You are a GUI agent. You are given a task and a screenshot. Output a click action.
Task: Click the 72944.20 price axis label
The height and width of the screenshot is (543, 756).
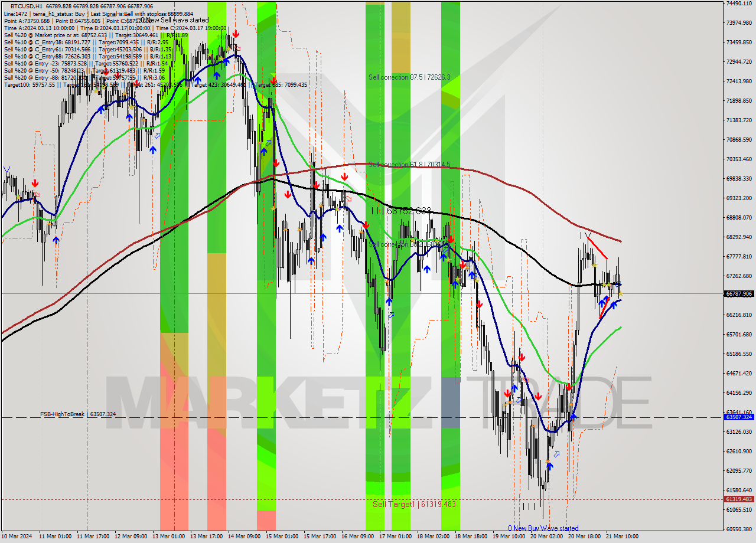coord(738,61)
